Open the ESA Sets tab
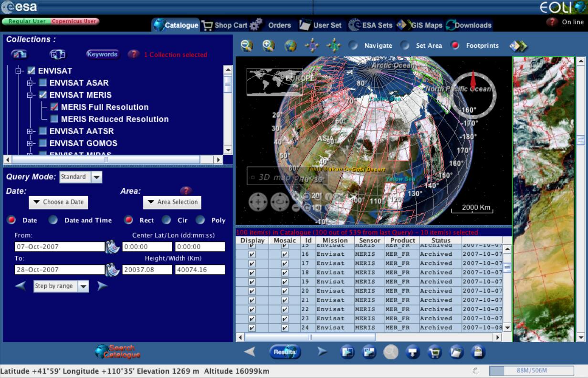 coord(371,25)
